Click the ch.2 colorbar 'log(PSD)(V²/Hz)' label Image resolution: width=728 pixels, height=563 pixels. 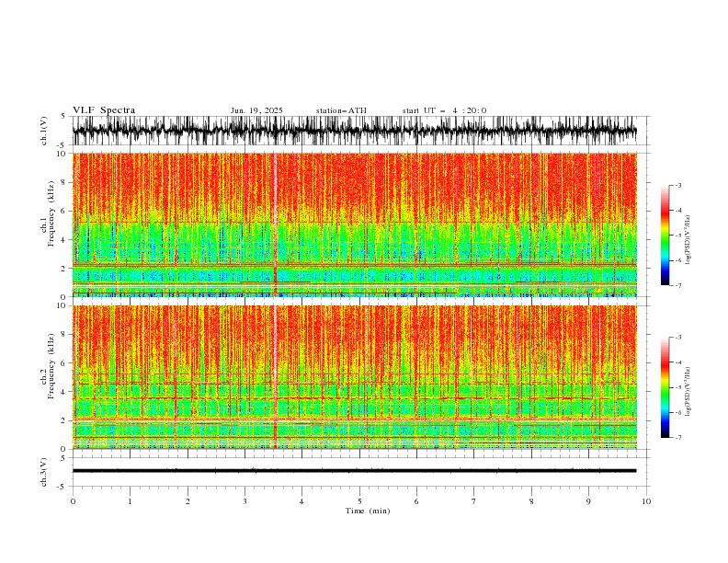[688, 392]
